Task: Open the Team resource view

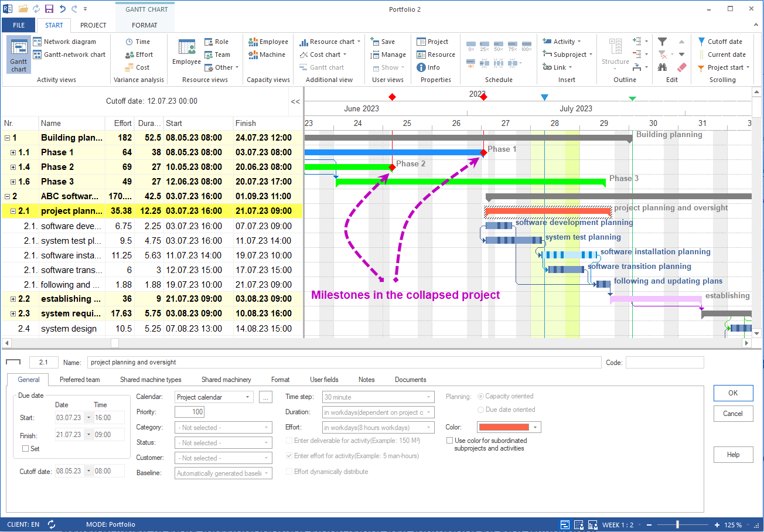Action: tap(217, 54)
